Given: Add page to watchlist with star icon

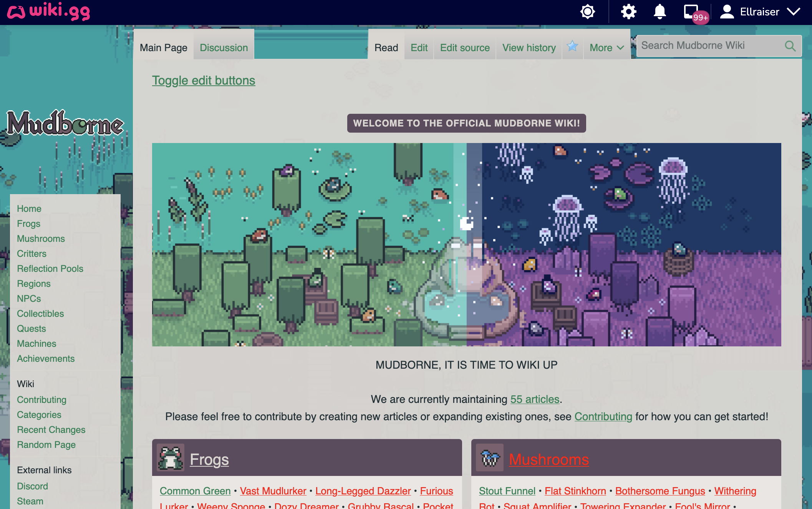Looking at the screenshot, I should click(x=572, y=46).
